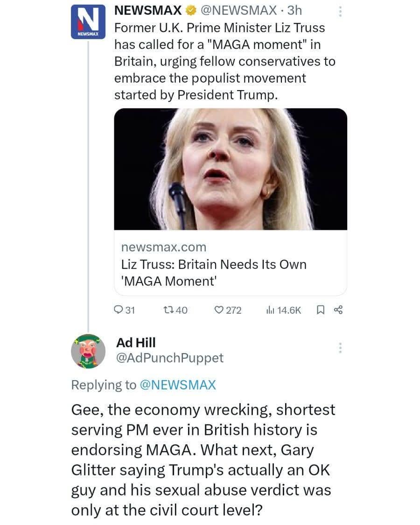Screen dimensions: 420x525
Task: Click the @NEWSMAX link after Replying to
Action: 178,385
